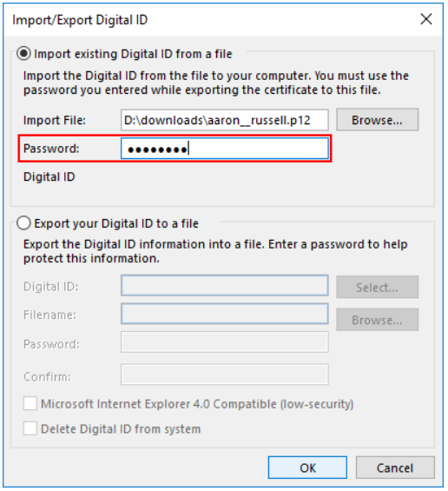Image resolution: width=448 pixels, height=491 pixels.
Task: Click the Import File path field
Action: (x=225, y=120)
